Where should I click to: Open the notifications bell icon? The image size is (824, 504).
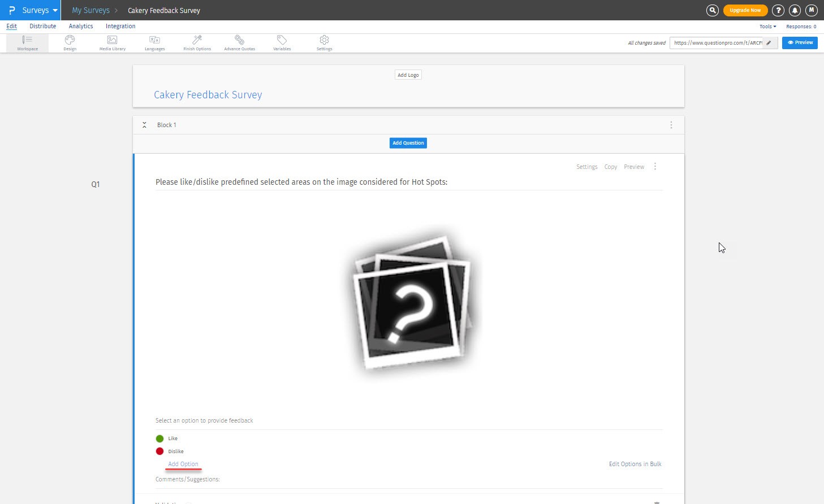(795, 10)
